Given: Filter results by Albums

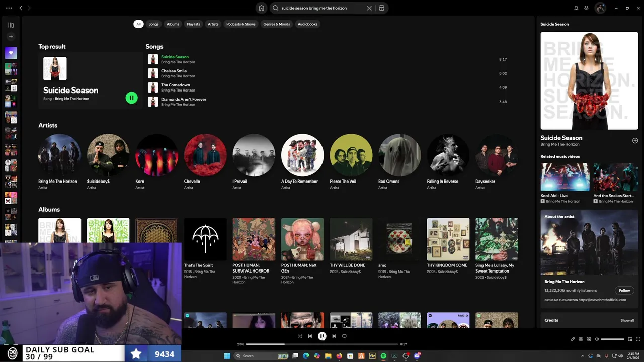Looking at the screenshot, I should [173, 24].
